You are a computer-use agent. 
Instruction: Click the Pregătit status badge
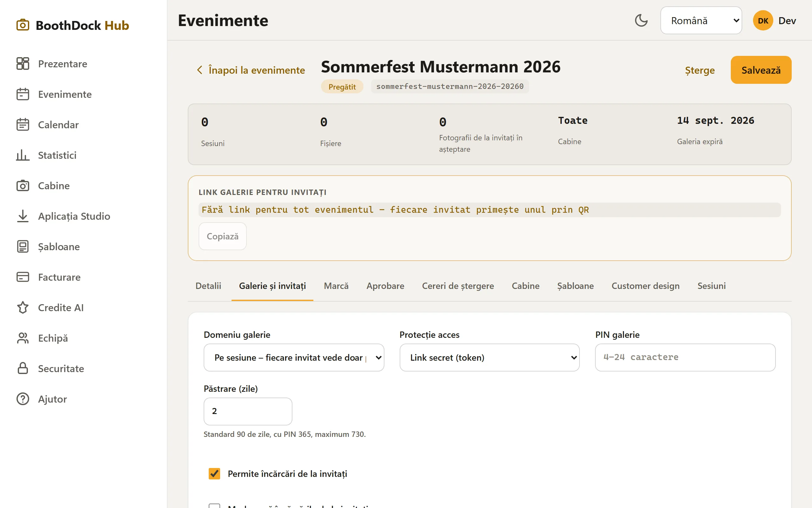point(342,87)
